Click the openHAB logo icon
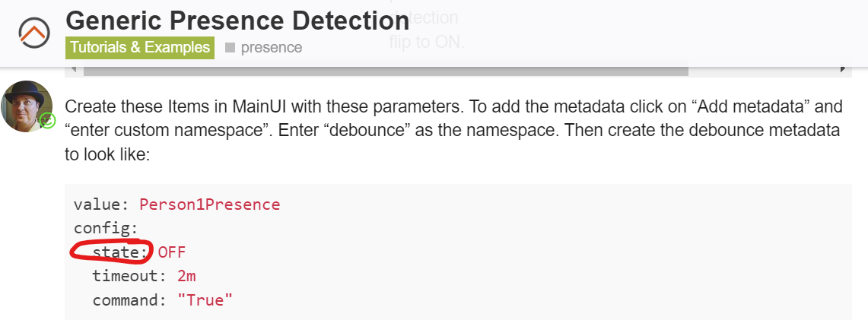The image size is (868, 320). (x=33, y=33)
